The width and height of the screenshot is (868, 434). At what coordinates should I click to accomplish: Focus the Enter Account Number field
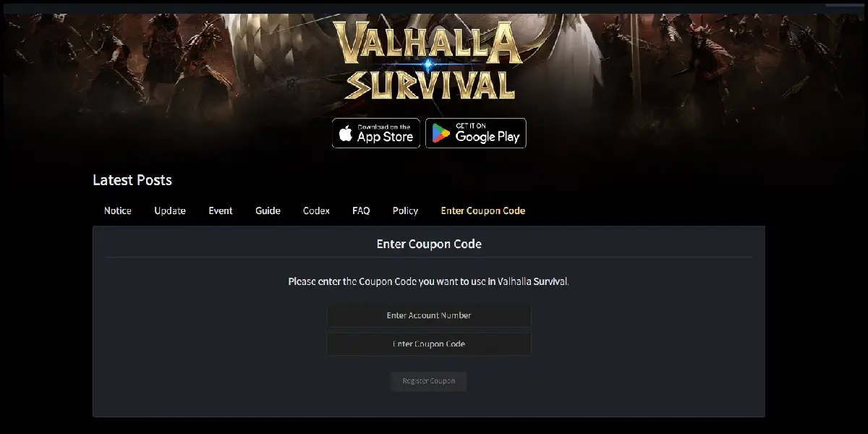click(x=429, y=315)
